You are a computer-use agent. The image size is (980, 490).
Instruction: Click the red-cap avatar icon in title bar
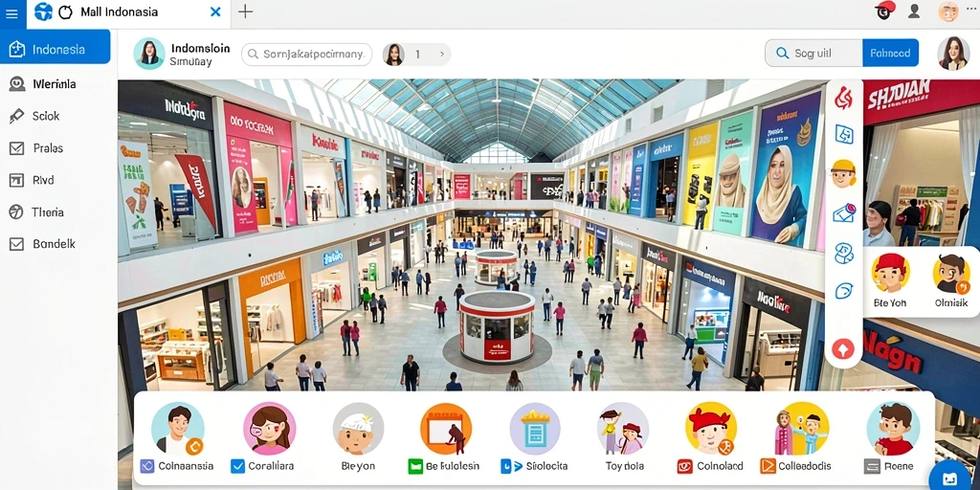(x=884, y=11)
